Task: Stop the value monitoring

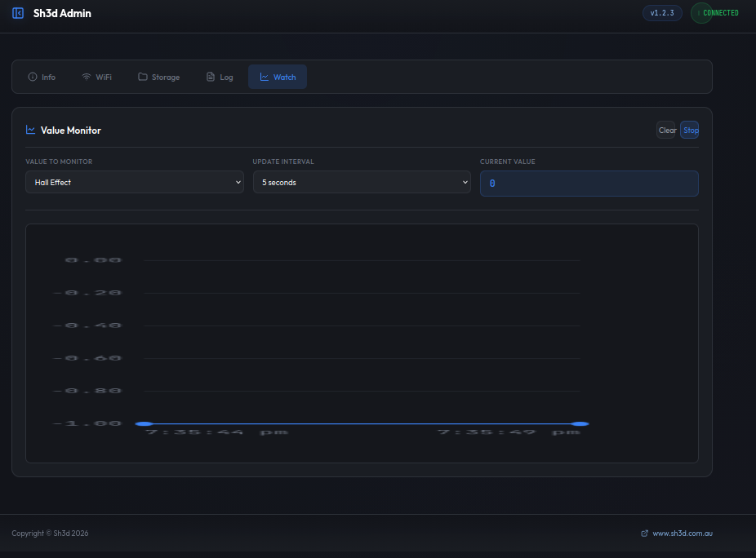Action: 690,131
